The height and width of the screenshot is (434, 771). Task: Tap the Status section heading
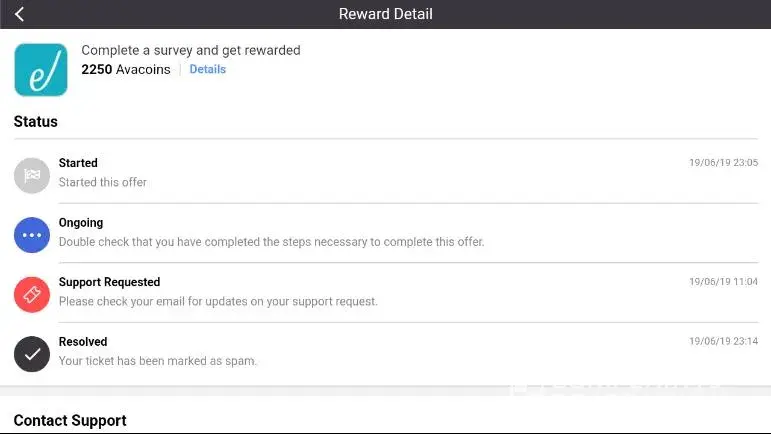point(36,122)
